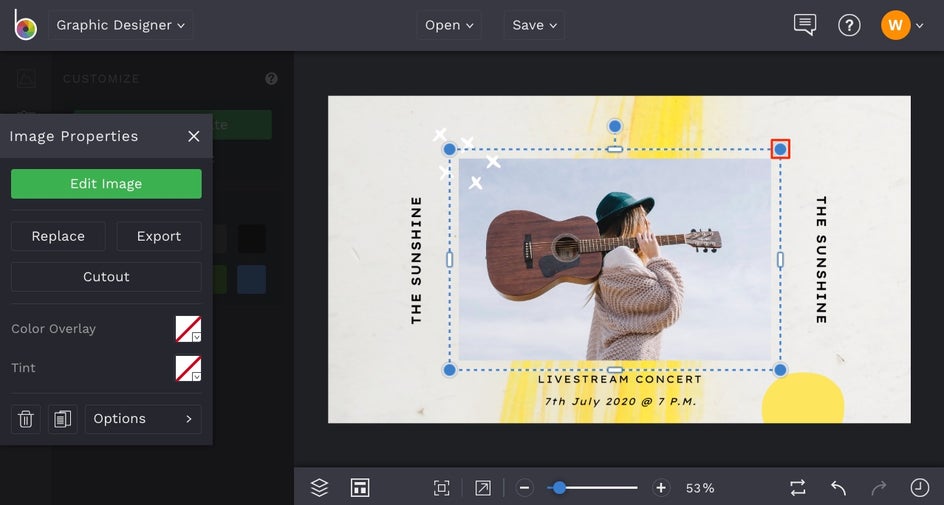
Task: Open the Open menu
Action: click(449, 25)
